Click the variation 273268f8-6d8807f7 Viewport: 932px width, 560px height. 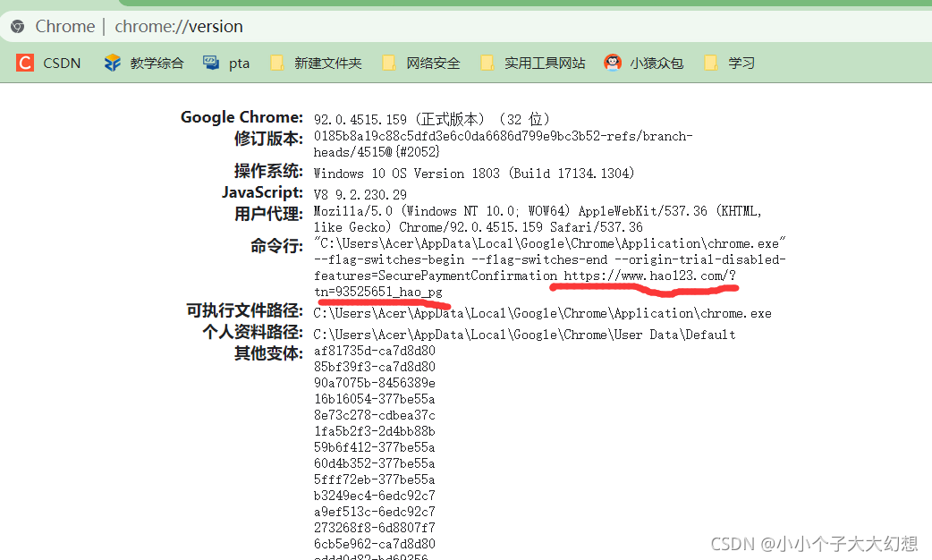[375, 527]
